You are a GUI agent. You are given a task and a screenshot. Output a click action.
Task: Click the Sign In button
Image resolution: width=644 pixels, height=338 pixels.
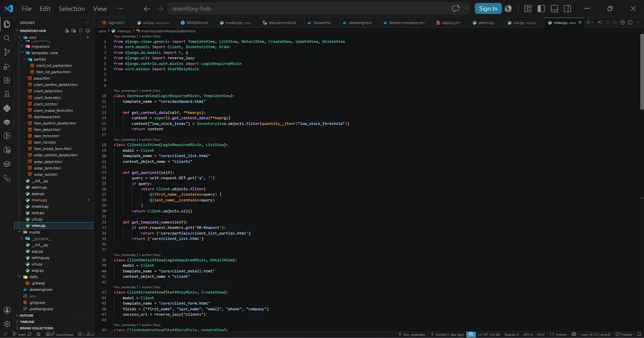click(488, 9)
